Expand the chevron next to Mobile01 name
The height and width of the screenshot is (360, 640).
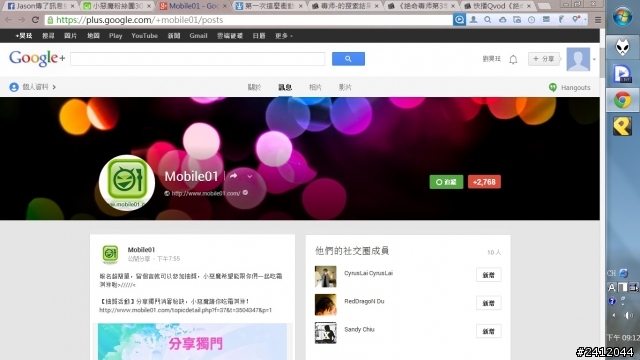[x=249, y=176]
